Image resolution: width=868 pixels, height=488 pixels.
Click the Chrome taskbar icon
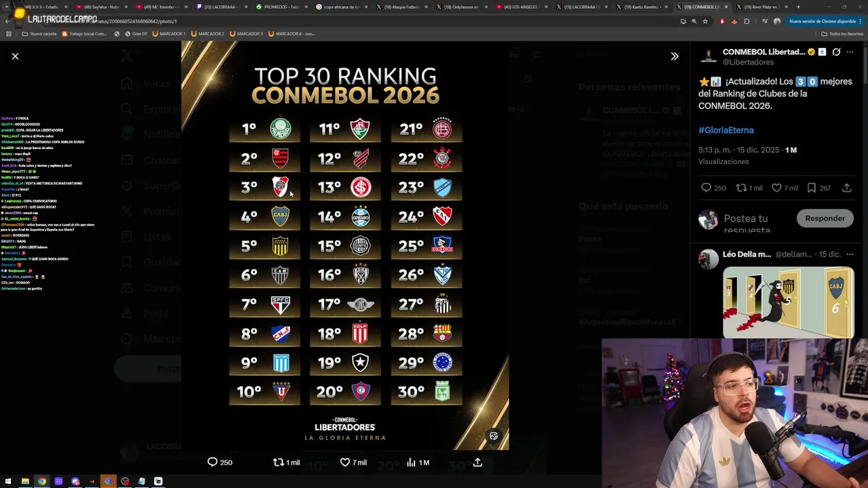click(42, 481)
